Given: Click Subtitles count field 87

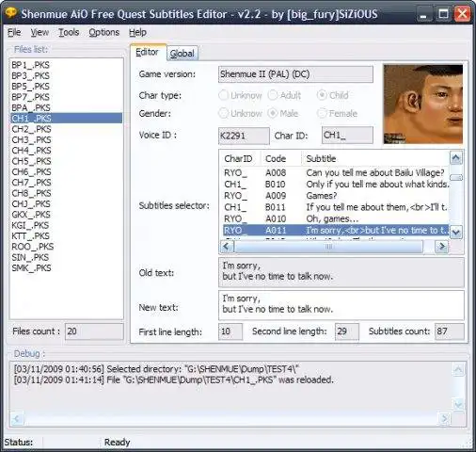Looking at the screenshot, I should click(x=450, y=331).
